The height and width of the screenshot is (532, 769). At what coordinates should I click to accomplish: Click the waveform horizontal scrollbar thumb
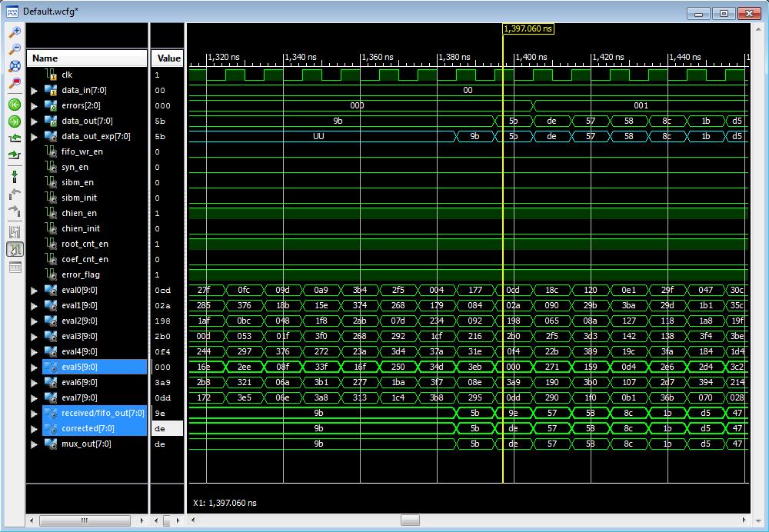pos(410,520)
